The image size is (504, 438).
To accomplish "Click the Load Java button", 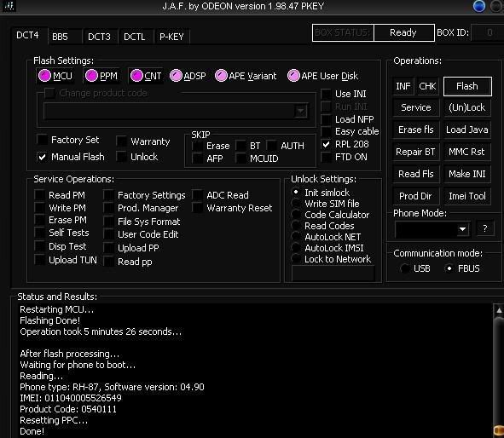I will click(x=467, y=130).
